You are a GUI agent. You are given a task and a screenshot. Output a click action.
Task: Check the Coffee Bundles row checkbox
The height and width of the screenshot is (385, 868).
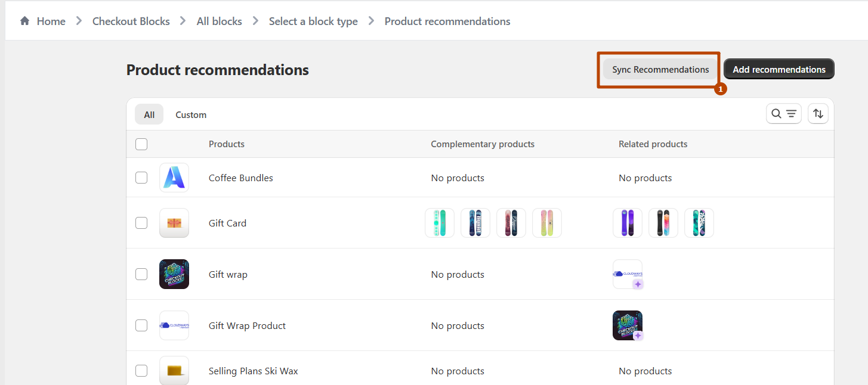click(x=141, y=178)
